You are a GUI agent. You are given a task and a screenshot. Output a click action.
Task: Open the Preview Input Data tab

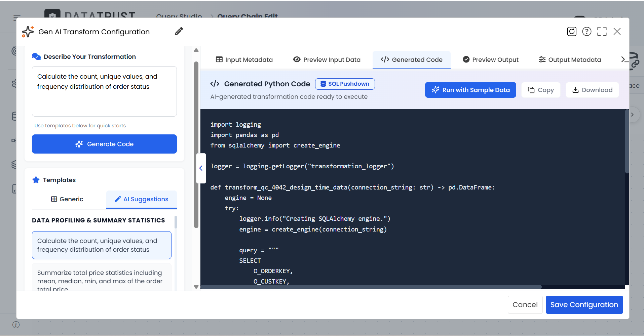327,59
